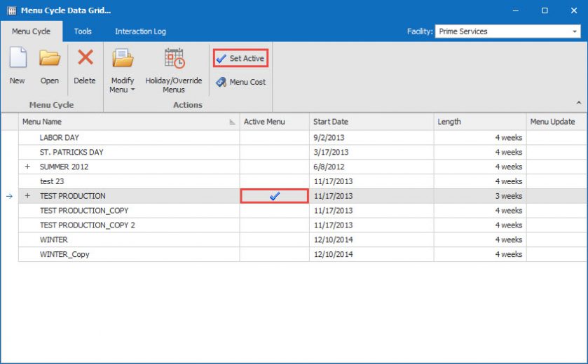The width and height of the screenshot is (588, 364).
Task: Expand the SUMMER 2012 row
Action: pos(28,167)
